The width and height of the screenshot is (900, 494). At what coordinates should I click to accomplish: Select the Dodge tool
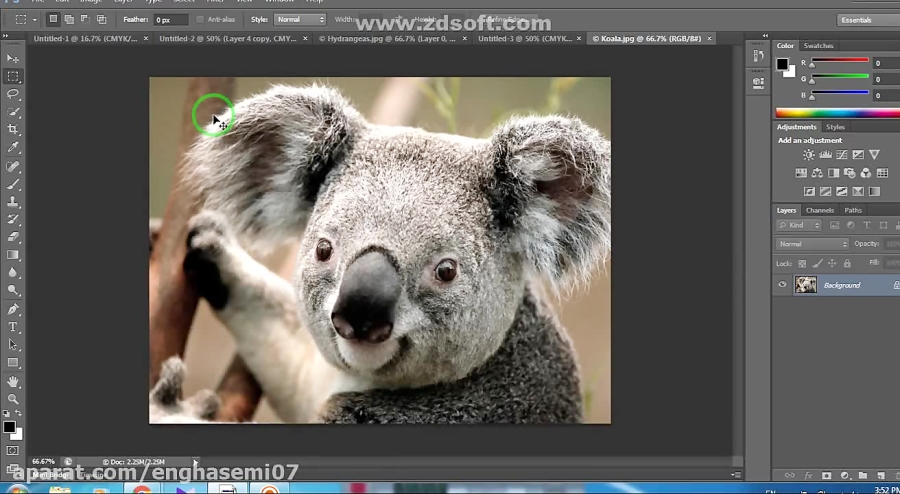pos(13,290)
